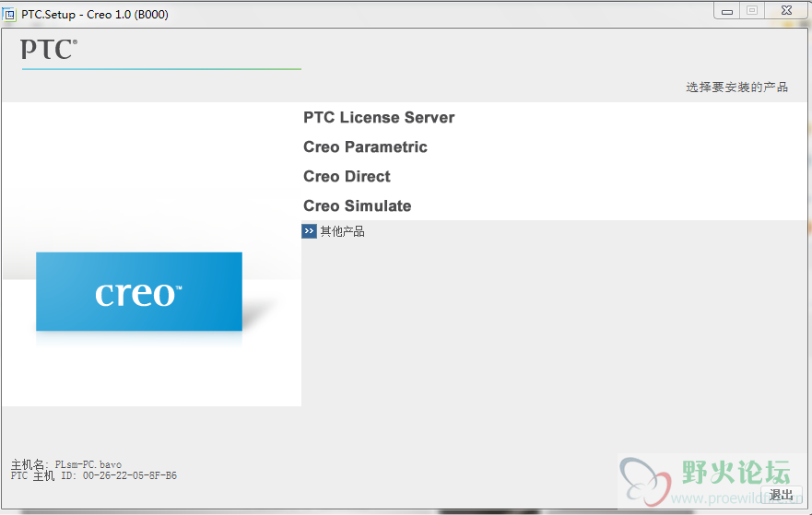The image size is (812, 515).
Task: Expand the 其他产品 double-arrow icon
Action: click(309, 231)
